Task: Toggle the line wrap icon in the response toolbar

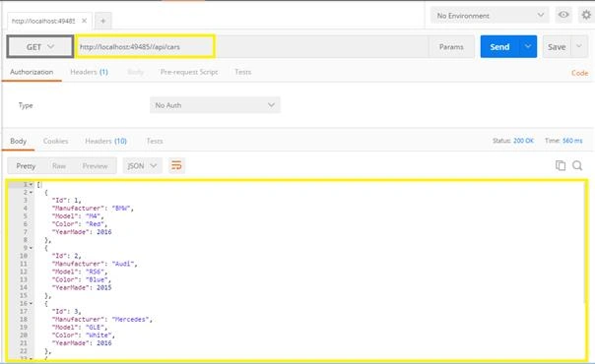Action: [176, 165]
